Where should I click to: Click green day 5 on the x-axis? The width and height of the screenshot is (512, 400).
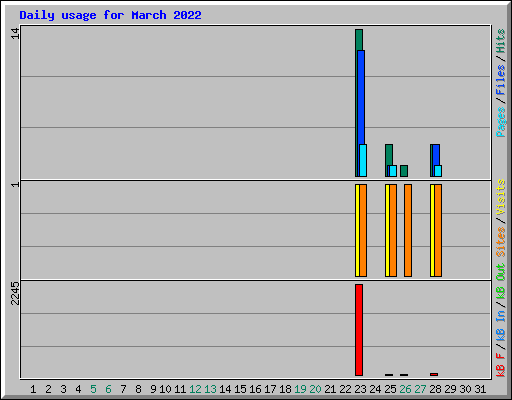93,389
